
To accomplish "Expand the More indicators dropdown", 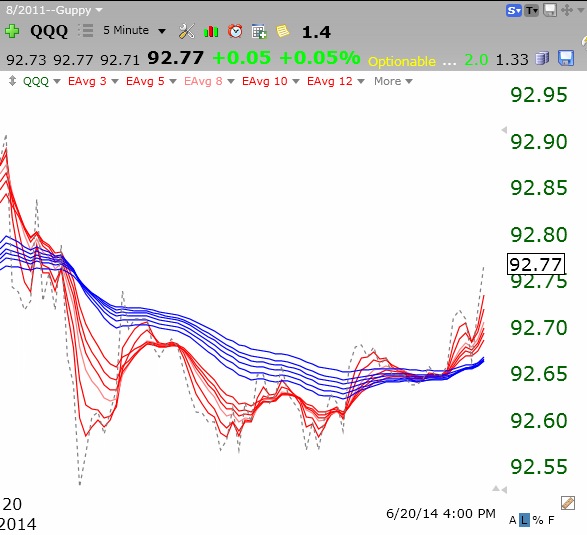I will pyautogui.click(x=393, y=81).
